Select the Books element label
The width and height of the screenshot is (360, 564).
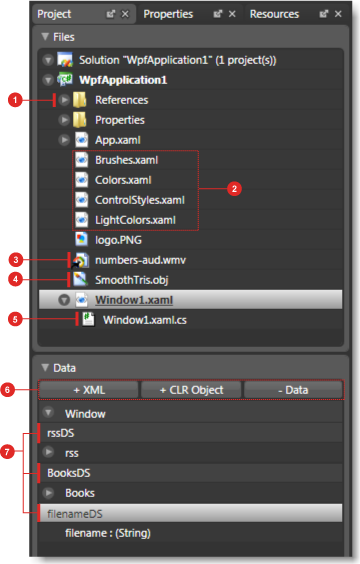coord(80,493)
